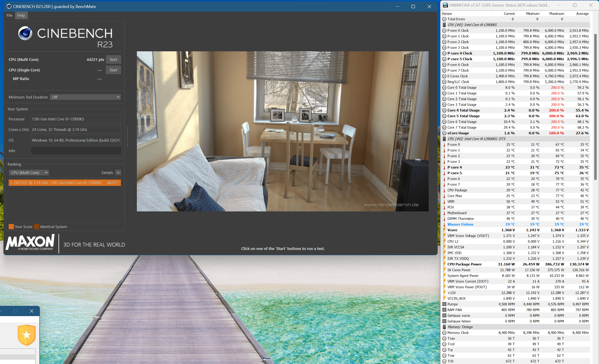Click the Info input field
Viewport: 599px width, 364px height.
click(76, 151)
